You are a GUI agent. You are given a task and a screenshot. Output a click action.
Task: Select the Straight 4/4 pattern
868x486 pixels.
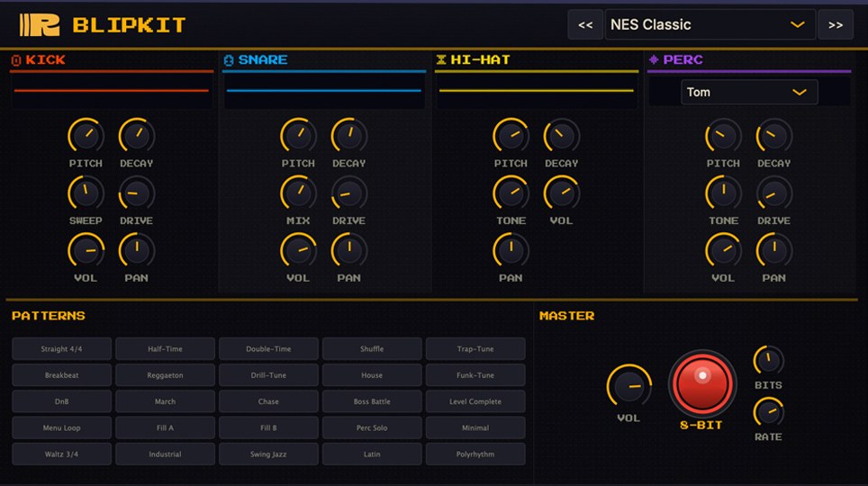(x=61, y=348)
